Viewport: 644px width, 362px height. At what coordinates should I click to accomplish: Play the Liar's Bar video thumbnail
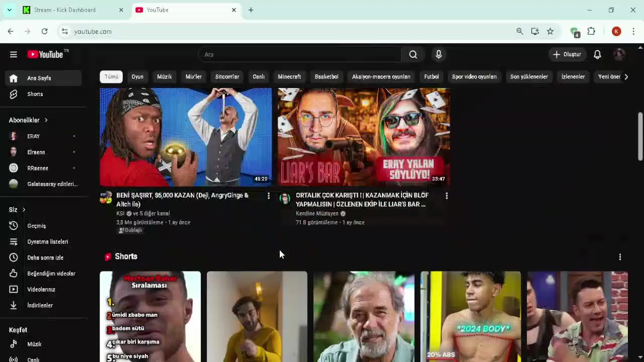tap(364, 137)
